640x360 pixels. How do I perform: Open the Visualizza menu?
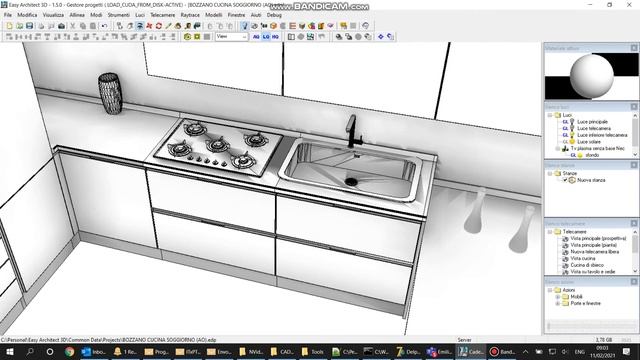tap(53, 15)
